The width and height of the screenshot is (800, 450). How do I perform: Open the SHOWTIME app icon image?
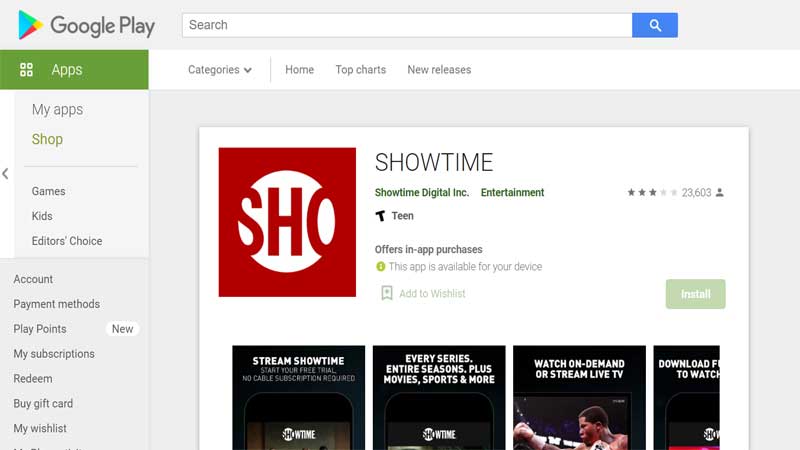(x=287, y=222)
